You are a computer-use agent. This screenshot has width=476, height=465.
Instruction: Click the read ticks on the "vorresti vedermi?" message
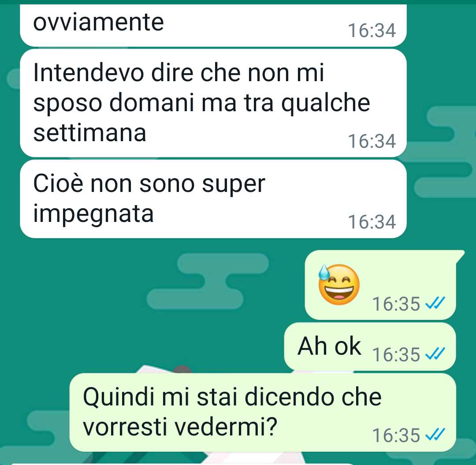[435, 434]
